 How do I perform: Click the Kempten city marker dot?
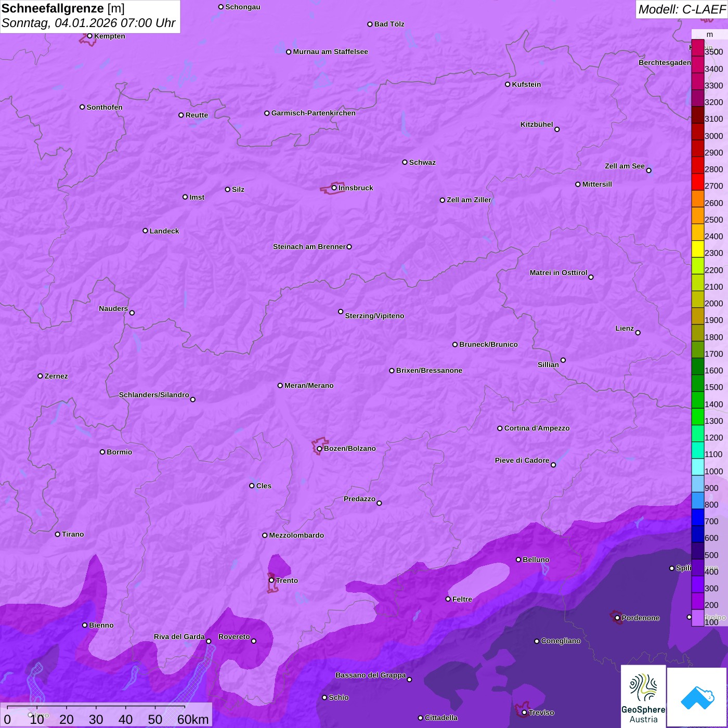[89, 36]
